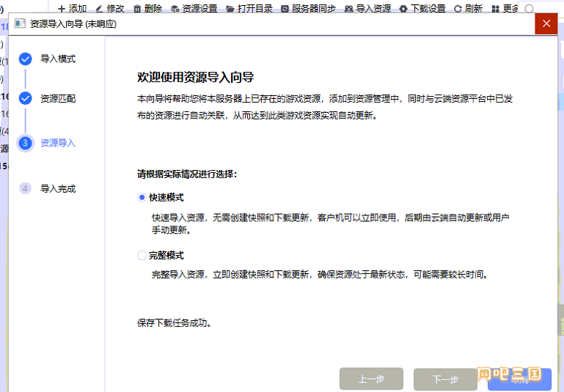564x392 pixels.
Task: Click the 上一步 previous button
Action: (x=371, y=379)
